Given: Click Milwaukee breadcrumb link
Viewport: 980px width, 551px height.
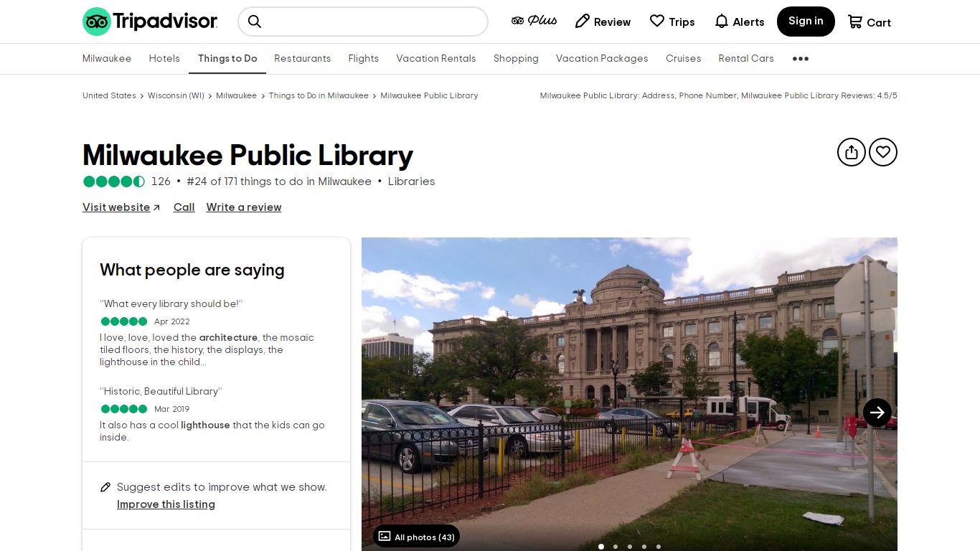Looking at the screenshot, I should [x=236, y=95].
